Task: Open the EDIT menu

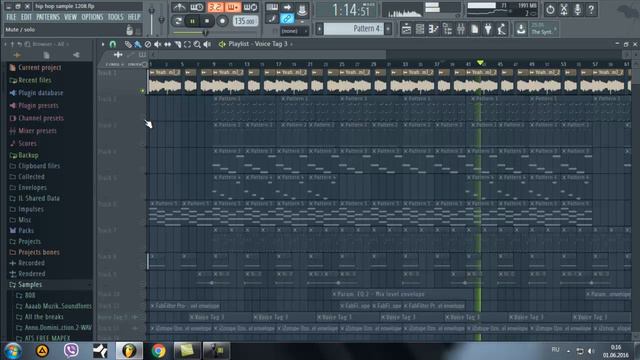Action: [x=26, y=17]
